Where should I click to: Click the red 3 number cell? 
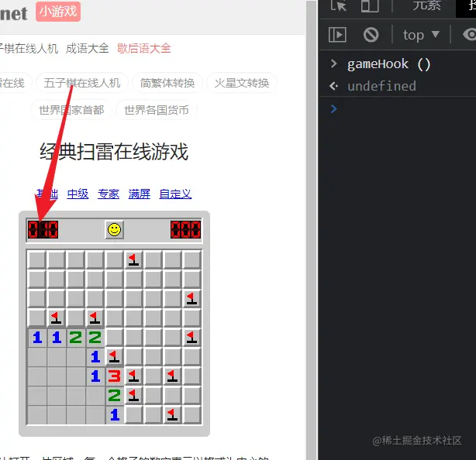coord(115,376)
